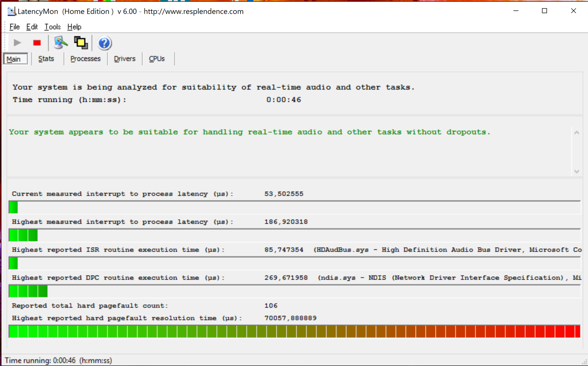Switch to the Stats tab
588x366 pixels.
coord(46,59)
